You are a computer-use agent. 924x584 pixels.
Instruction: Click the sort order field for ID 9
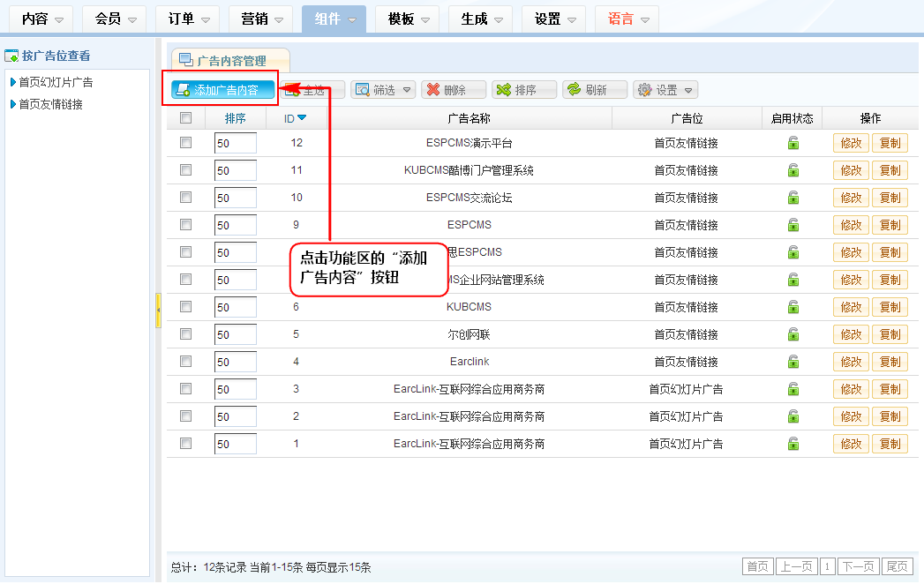pos(235,225)
